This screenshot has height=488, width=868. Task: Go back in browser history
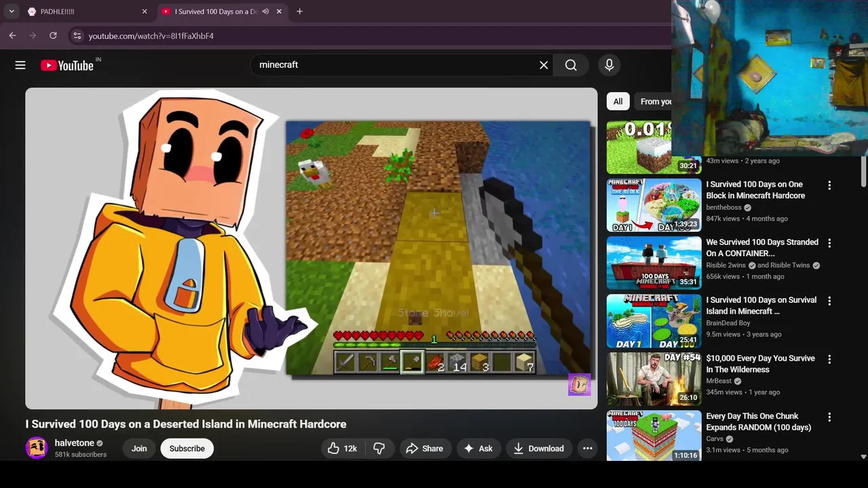pyautogui.click(x=13, y=35)
